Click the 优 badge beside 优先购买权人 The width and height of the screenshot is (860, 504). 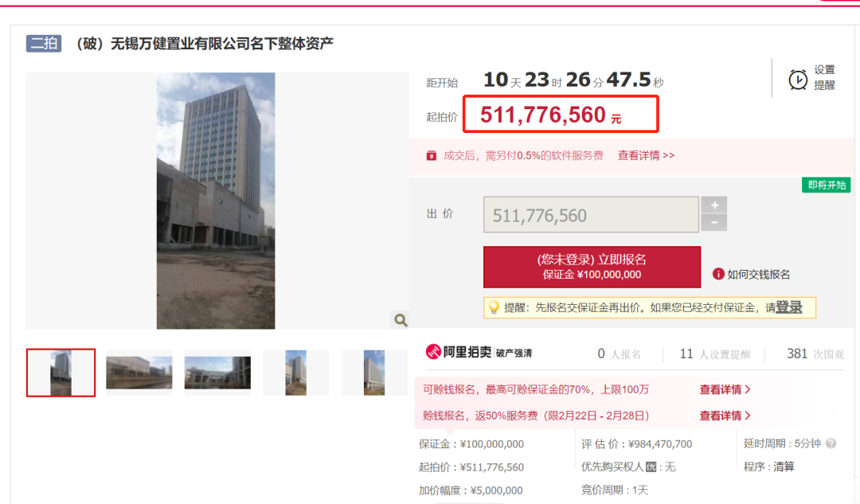point(651,467)
